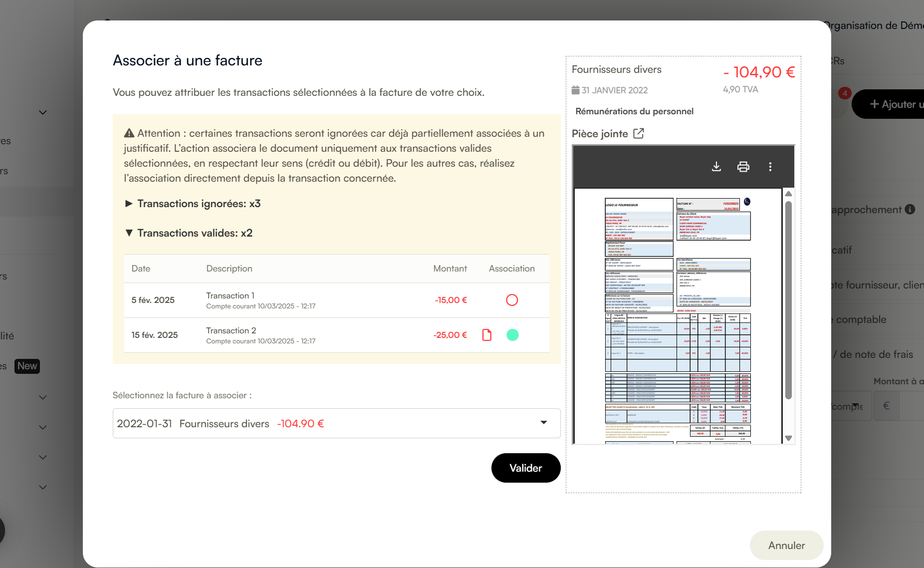Expand Transactions ignorées x3

(x=193, y=204)
